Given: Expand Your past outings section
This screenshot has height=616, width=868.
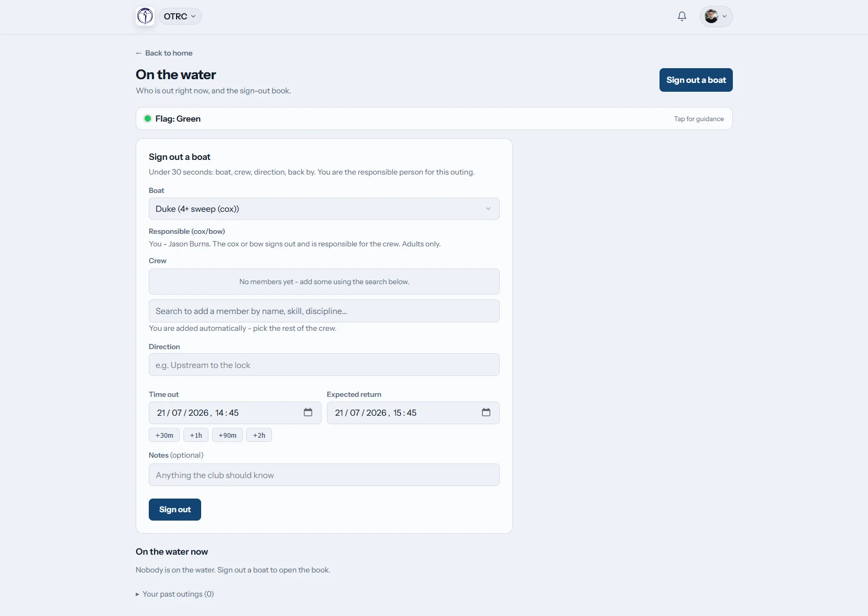Looking at the screenshot, I should [x=175, y=594].
